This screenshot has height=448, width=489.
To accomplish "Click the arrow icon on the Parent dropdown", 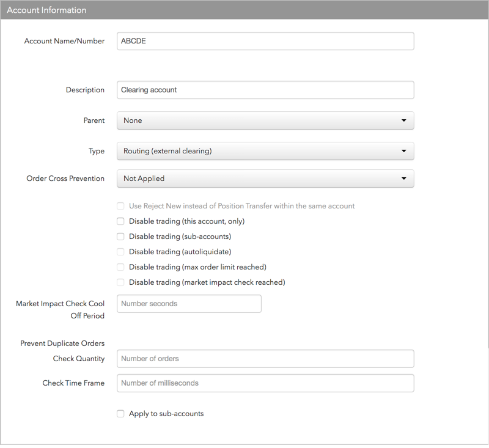I will tap(404, 120).
